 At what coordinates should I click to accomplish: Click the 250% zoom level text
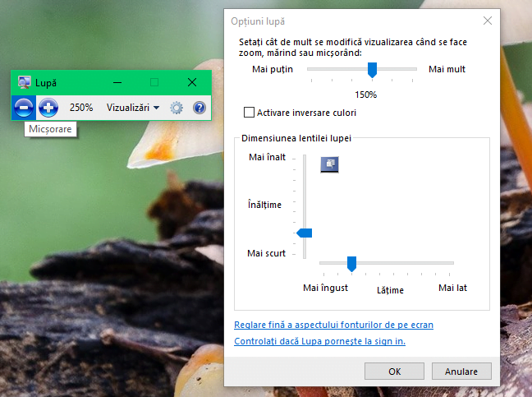pos(81,108)
